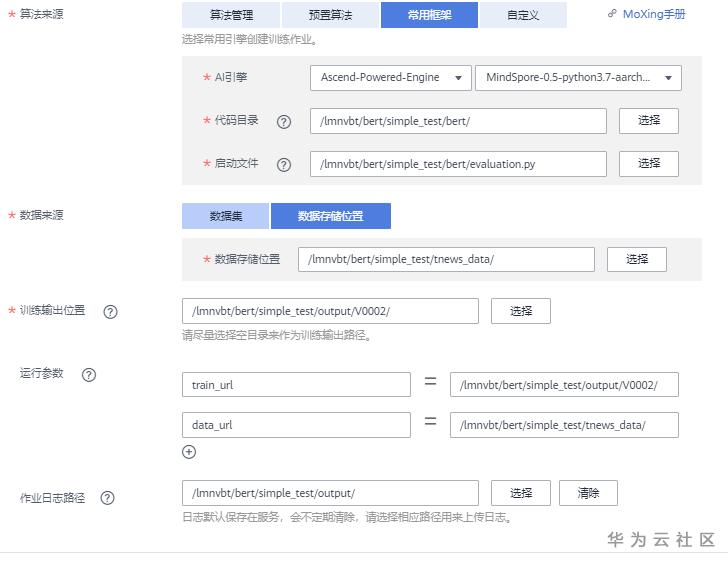The width and height of the screenshot is (728, 565).
Task: Focus the 作业日志路径 output path input
Action: point(330,493)
